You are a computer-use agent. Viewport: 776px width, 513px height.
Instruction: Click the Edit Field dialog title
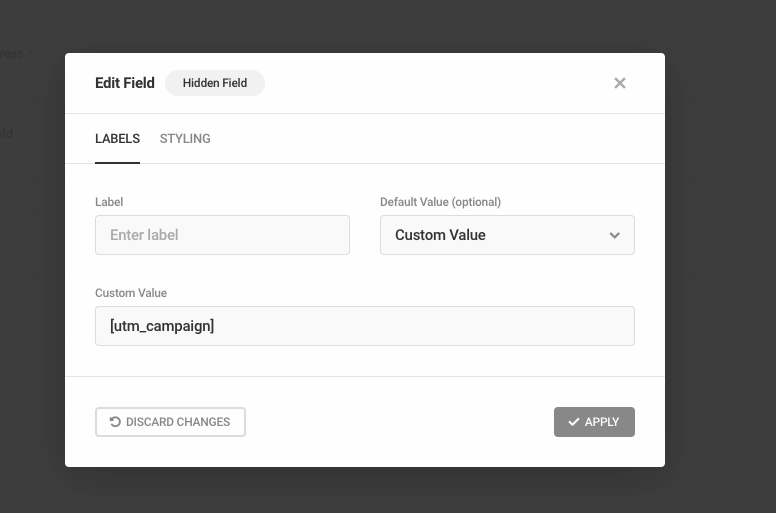[125, 83]
